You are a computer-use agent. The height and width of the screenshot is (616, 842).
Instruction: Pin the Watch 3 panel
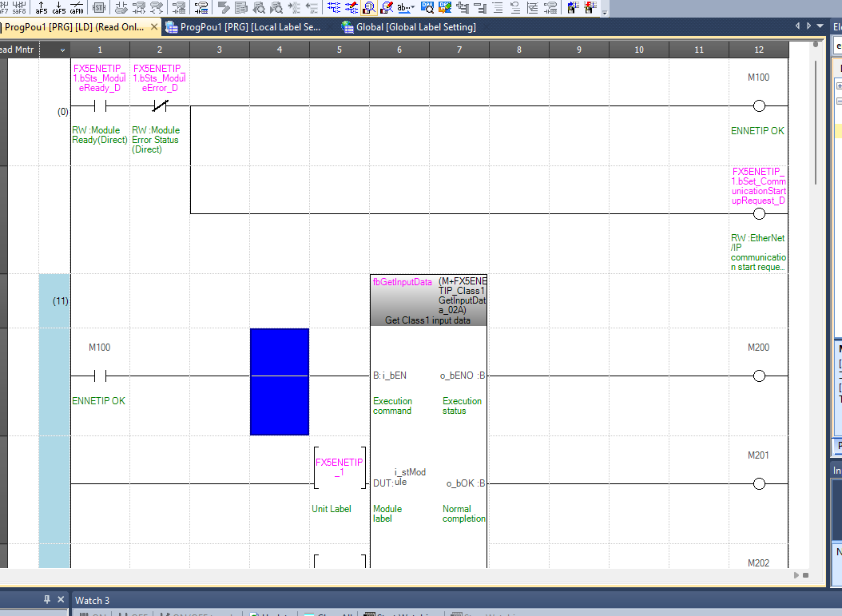click(x=46, y=600)
